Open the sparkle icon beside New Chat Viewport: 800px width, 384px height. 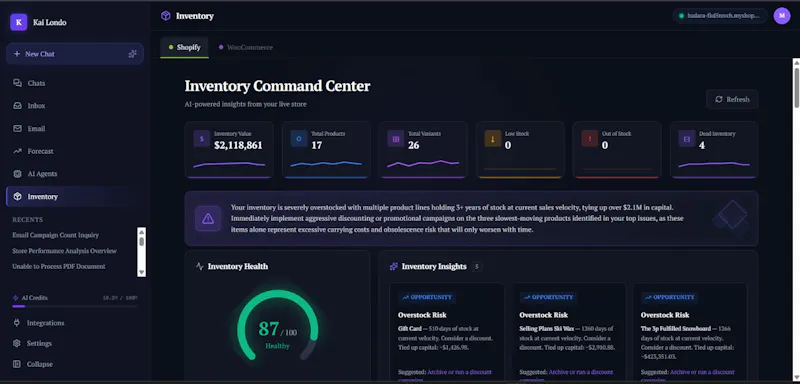[132, 54]
